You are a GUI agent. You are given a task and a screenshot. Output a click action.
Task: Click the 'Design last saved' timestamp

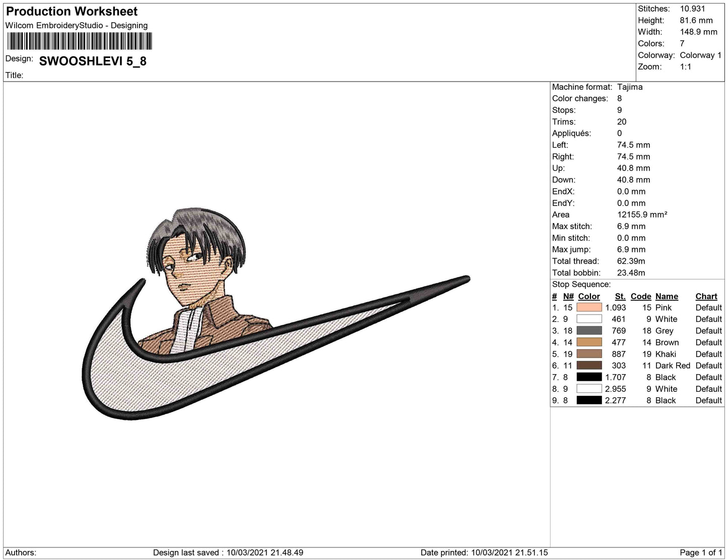click(228, 552)
